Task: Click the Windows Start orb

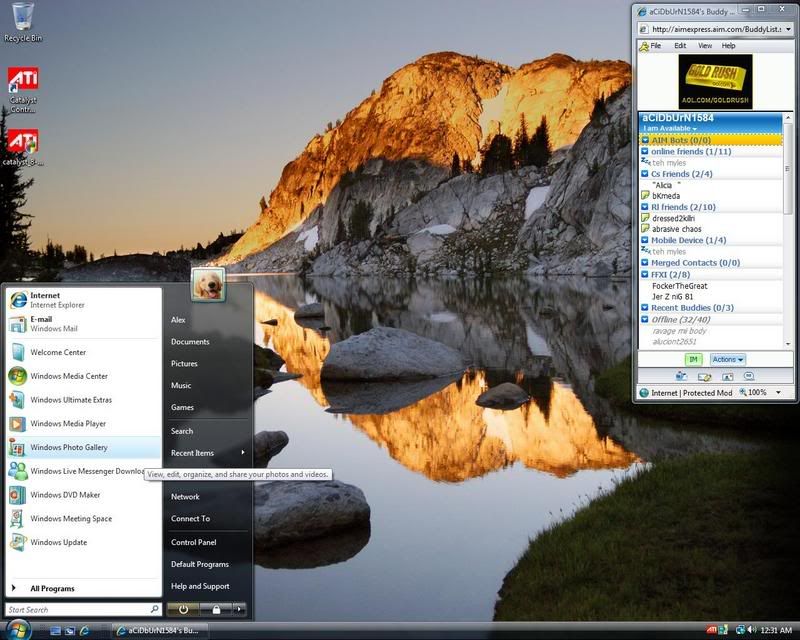Action: pyautogui.click(x=17, y=629)
